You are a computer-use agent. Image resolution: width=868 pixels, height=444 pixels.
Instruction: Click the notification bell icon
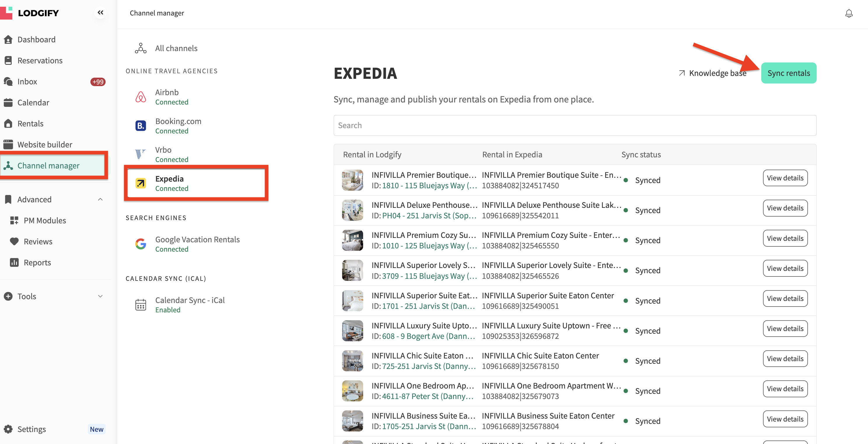tap(848, 13)
